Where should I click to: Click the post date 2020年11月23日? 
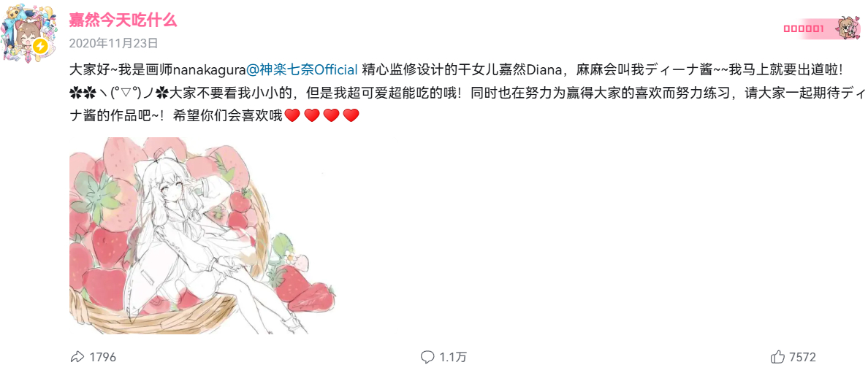113,43
